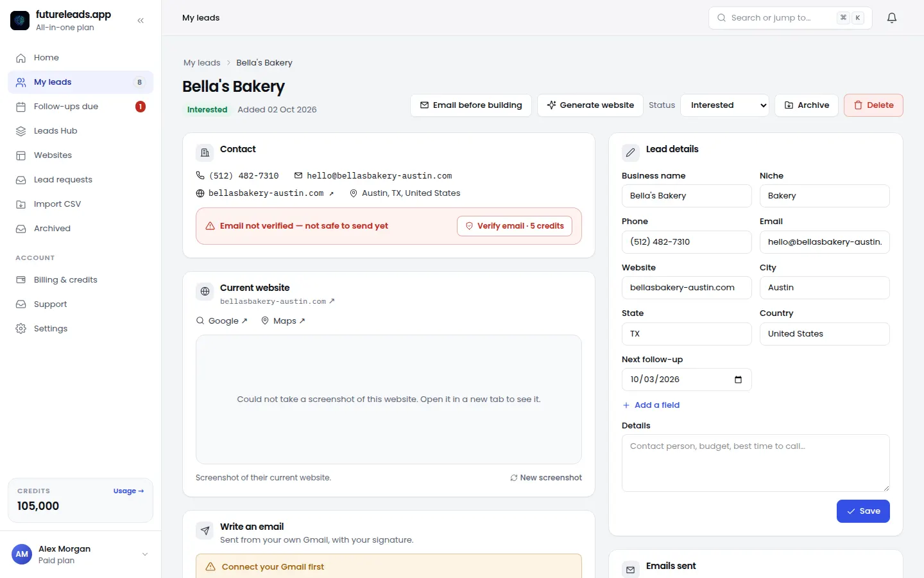
Task: Open Import CSV page
Action: tap(80, 204)
